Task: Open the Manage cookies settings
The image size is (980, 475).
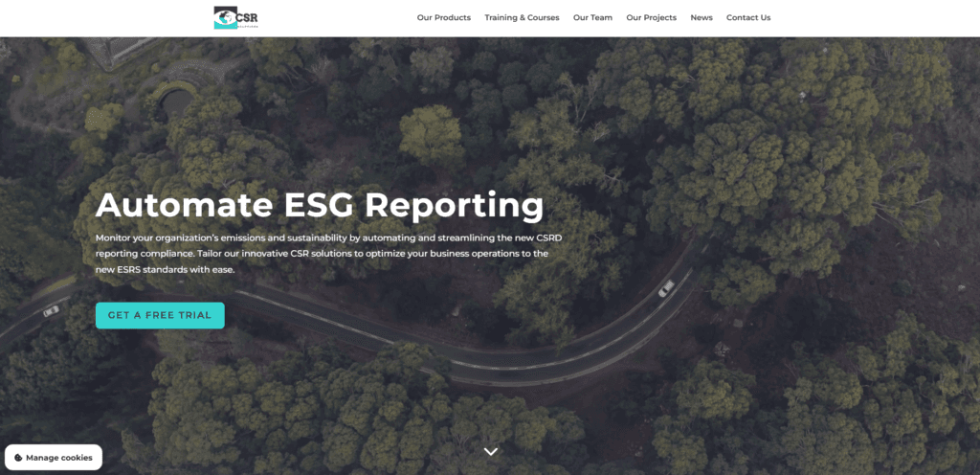Action: (54, 458)
